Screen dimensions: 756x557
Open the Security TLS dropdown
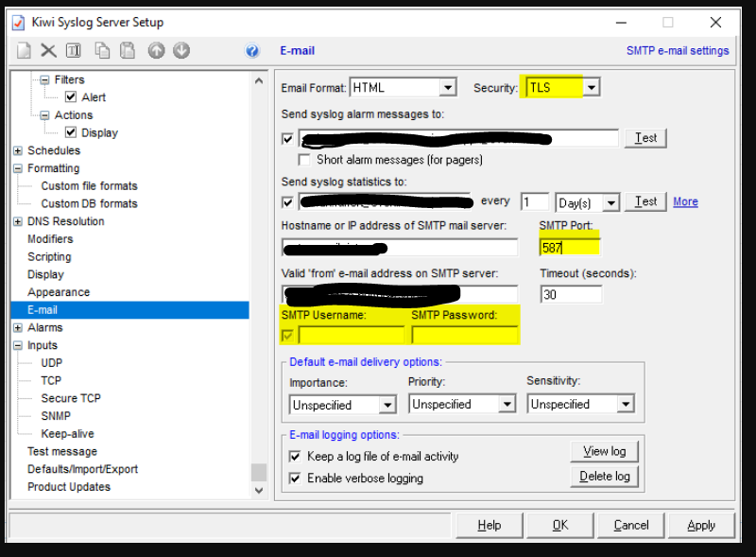click(592, 88)
